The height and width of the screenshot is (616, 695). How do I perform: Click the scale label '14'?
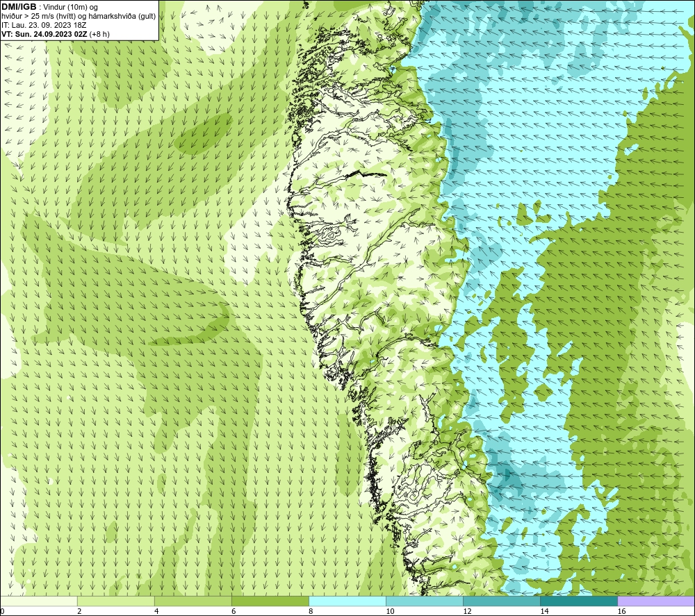pos(544,611)
